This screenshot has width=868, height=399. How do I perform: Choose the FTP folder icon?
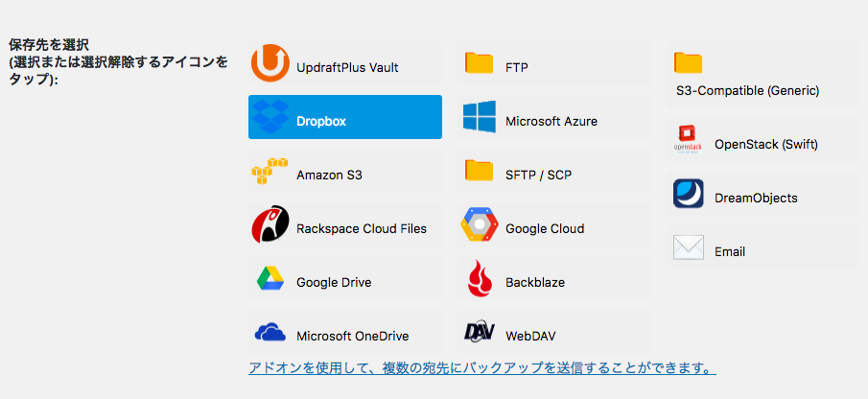[x=479, y=63]
